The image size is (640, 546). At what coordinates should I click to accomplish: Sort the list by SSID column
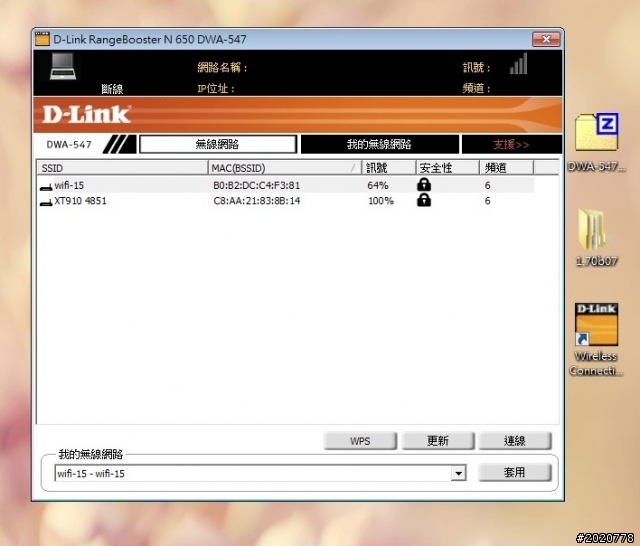(122, 168)
